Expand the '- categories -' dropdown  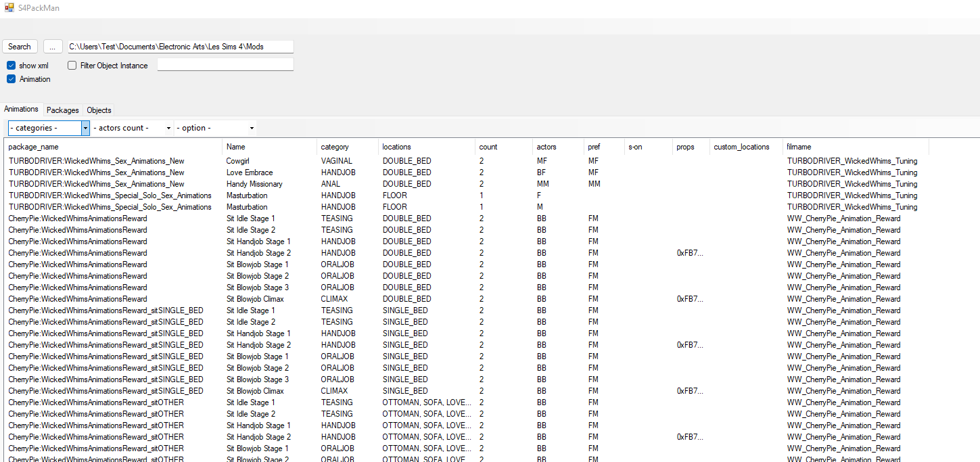85,128
